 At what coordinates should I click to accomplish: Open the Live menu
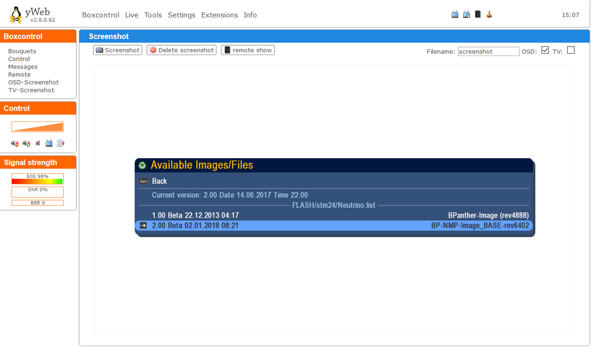tap(132, 15)
